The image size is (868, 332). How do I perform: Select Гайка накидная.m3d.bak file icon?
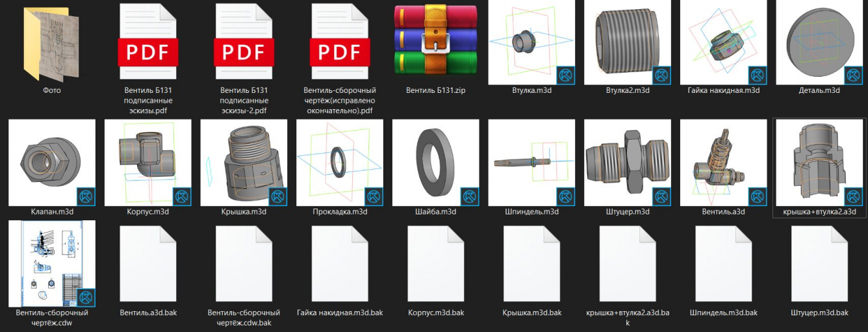pyautogui.click(x=340, y=263)
